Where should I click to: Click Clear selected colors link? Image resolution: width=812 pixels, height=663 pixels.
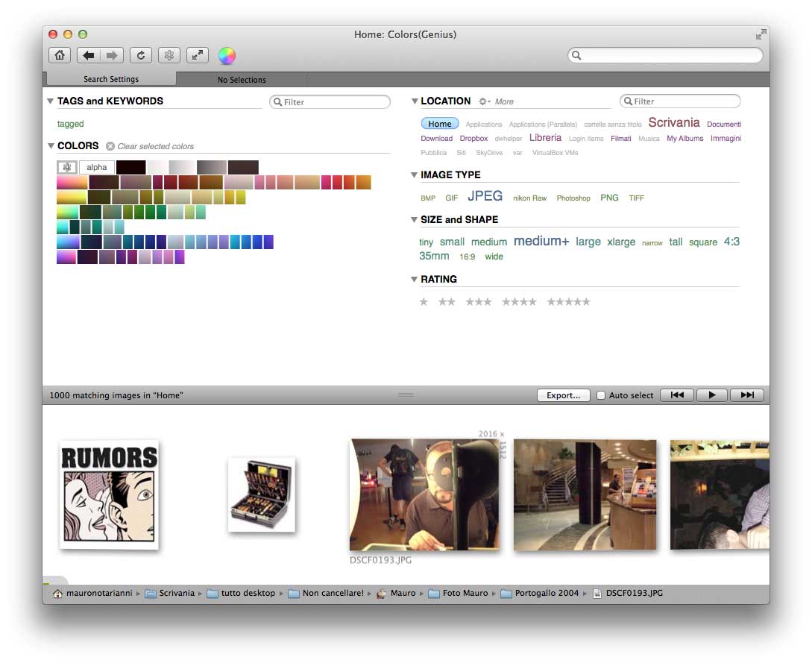155,146
